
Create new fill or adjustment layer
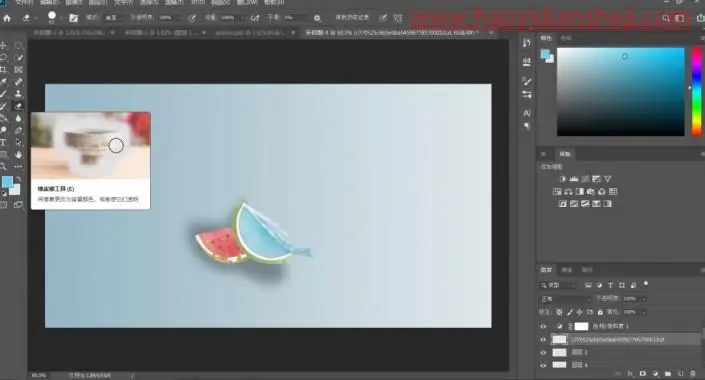(x=655, y=374)
